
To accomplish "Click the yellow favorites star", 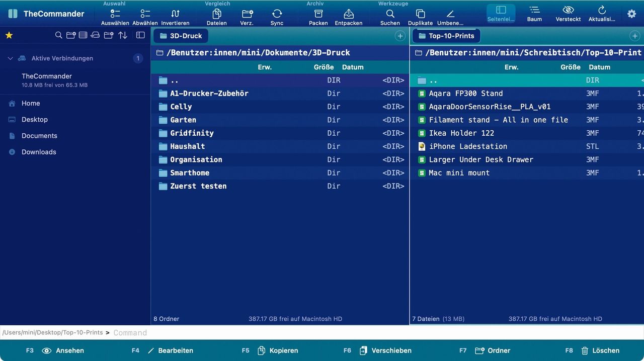I will [x=9, y=35].
